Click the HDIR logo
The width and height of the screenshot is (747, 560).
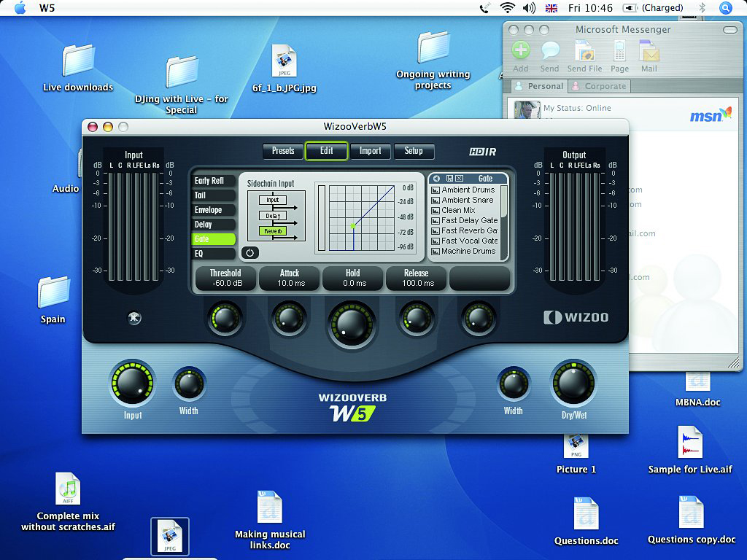click(483, 152)
